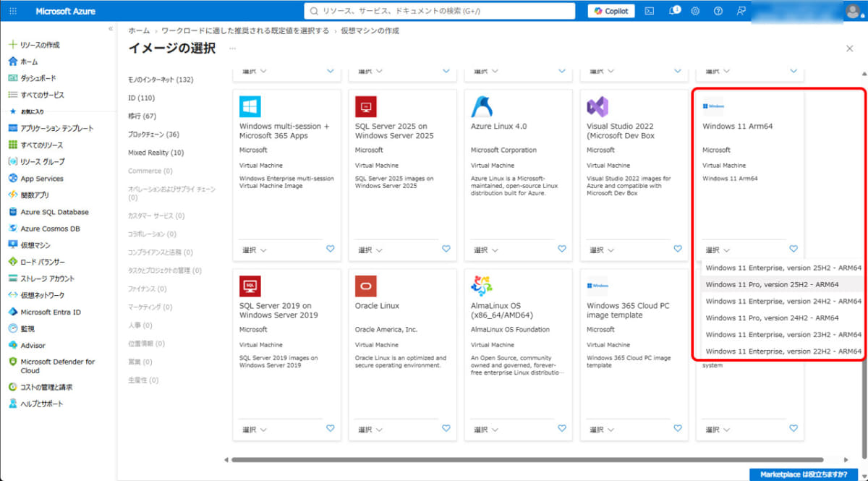Screen dimensions: 868x481
Task: Open Cloud Shell icon in top bar
Action: pyautogui.click(x=650, y=11)
